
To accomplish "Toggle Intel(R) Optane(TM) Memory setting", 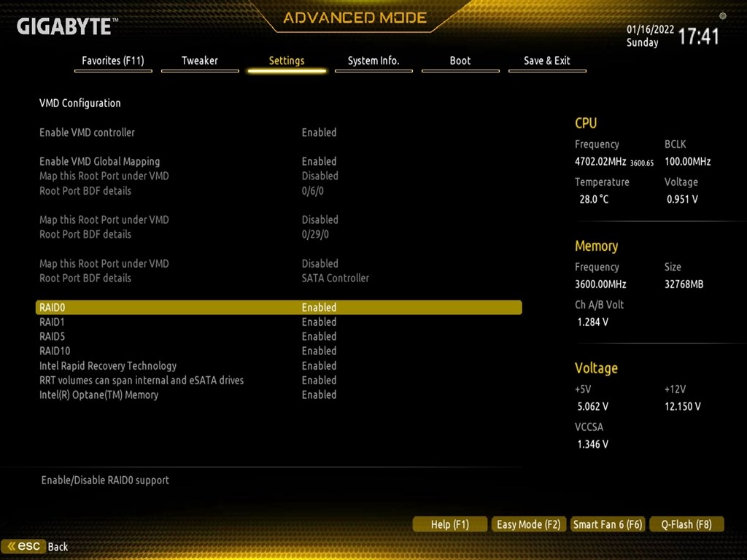I will [319, 394].
